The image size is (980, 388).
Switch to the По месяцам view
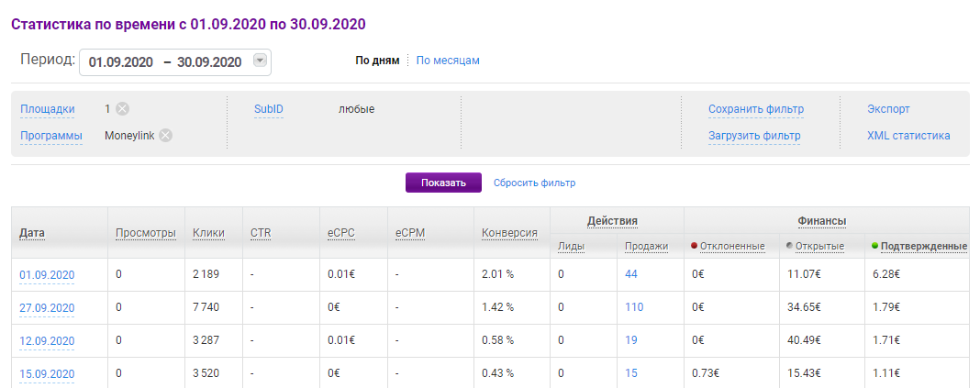click(x=448, y=61)
